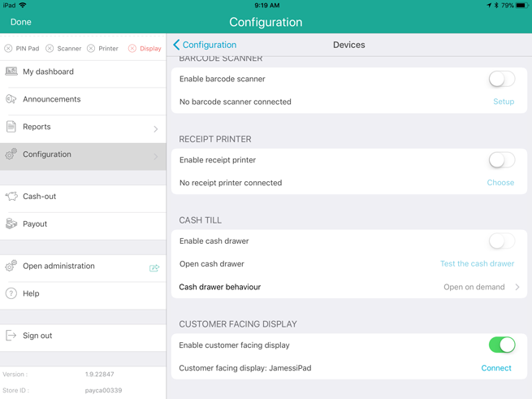Click the Cash-out piggy bank icon
The height and width of the screenshot is (399, 532).
[x=11, y=196]
